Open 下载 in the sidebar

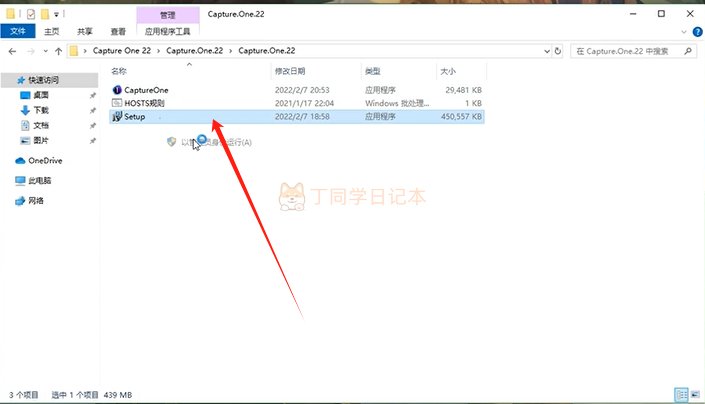click(41, 110)
